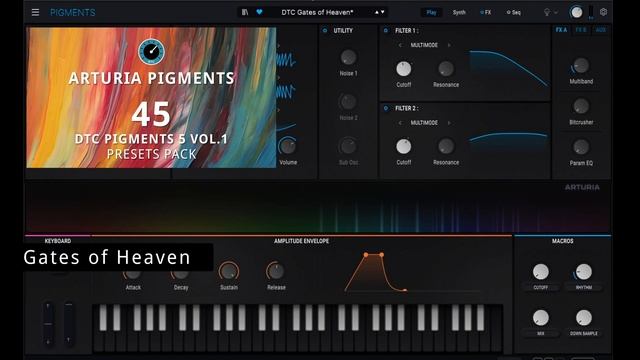Click the Sub Osc knob

click(x=348, y=146)
